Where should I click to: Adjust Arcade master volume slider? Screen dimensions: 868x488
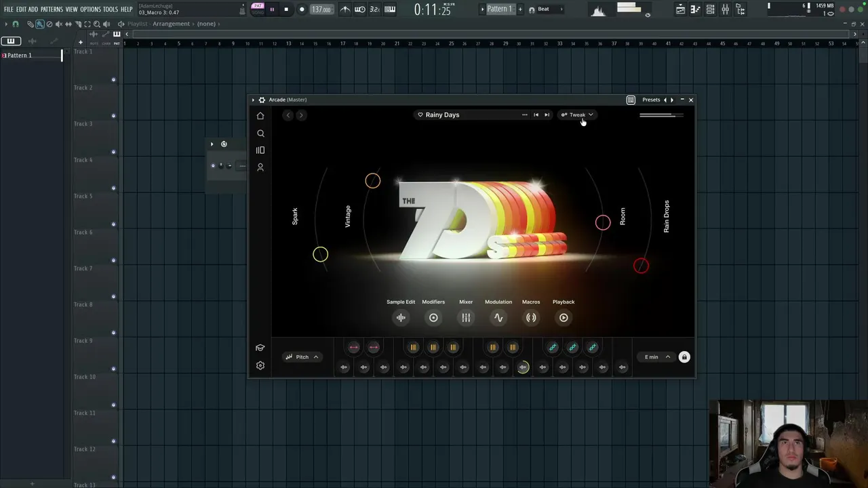click(661, 115)
